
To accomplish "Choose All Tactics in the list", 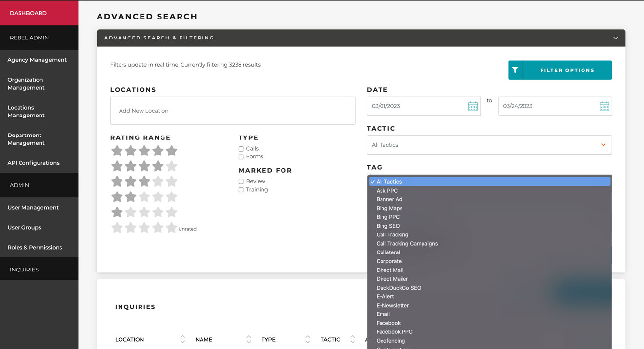I will pos(490,182).
